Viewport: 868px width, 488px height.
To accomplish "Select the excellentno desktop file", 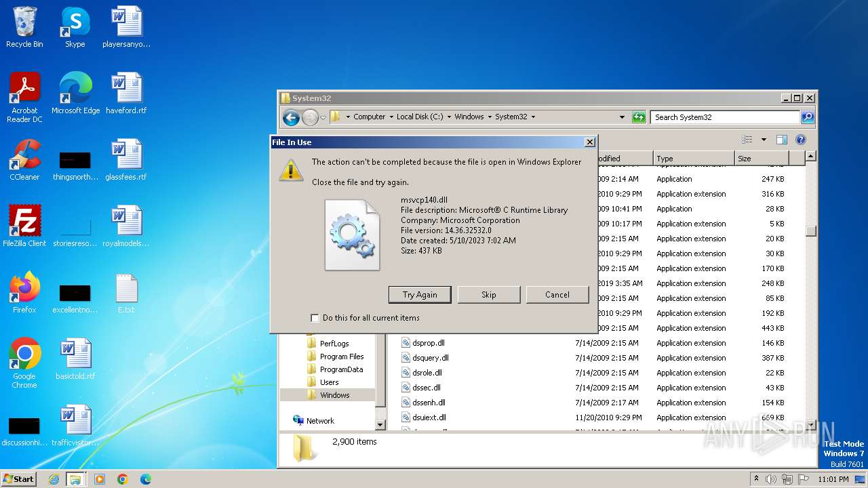I will point(75,299).
